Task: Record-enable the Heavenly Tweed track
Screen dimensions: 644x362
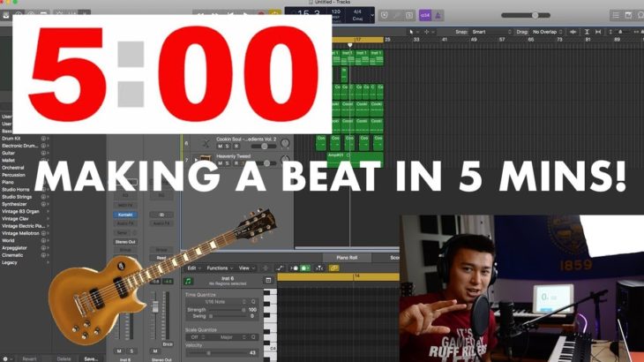Action: 236,163
